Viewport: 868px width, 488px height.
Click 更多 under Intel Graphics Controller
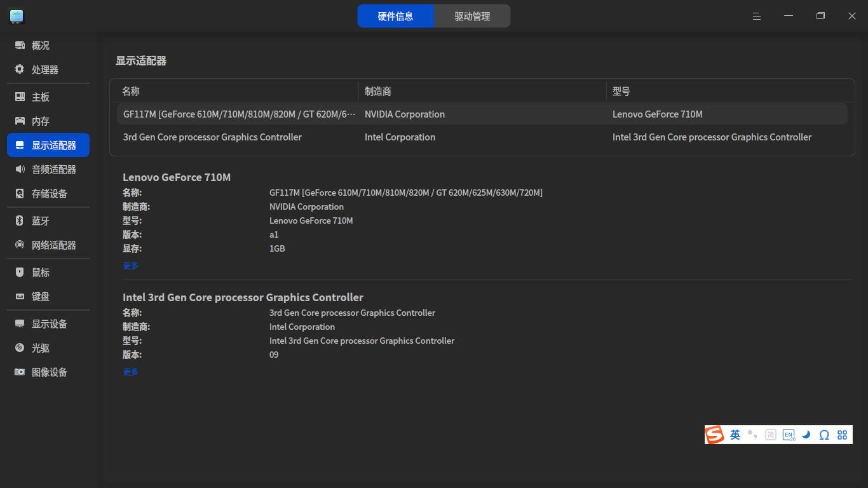pyautogui.click(x=130, y=371)
